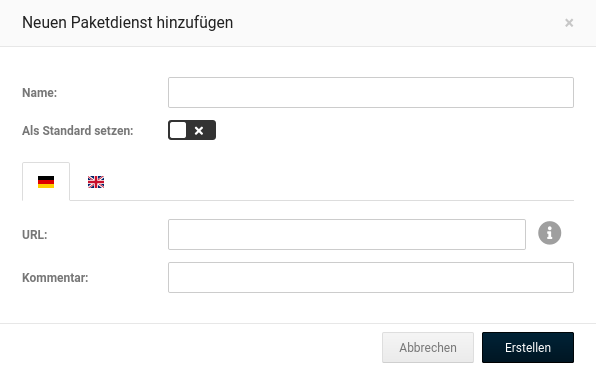
Task: Select the Kommentar input field
Action: tap(371, 277)
